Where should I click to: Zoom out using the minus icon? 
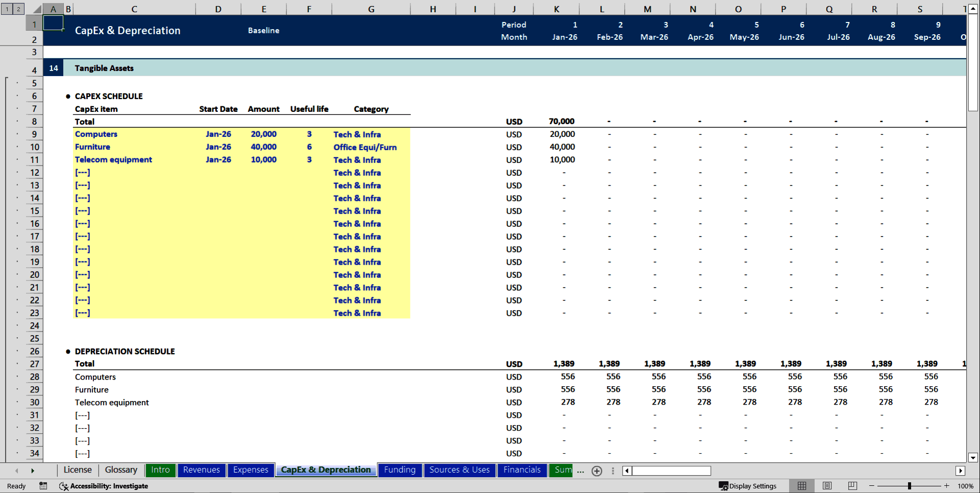coord(871,486)
